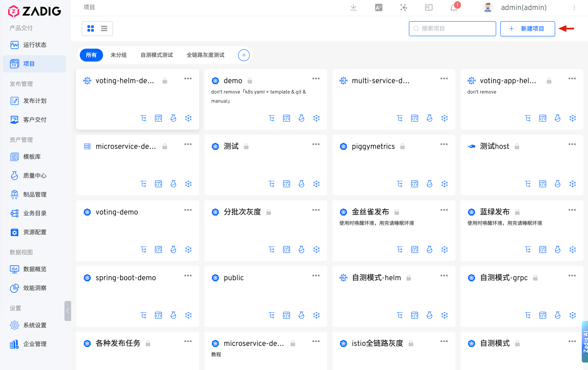
Task: Open 系统设置 in sidebar
Action: point(34,325)
